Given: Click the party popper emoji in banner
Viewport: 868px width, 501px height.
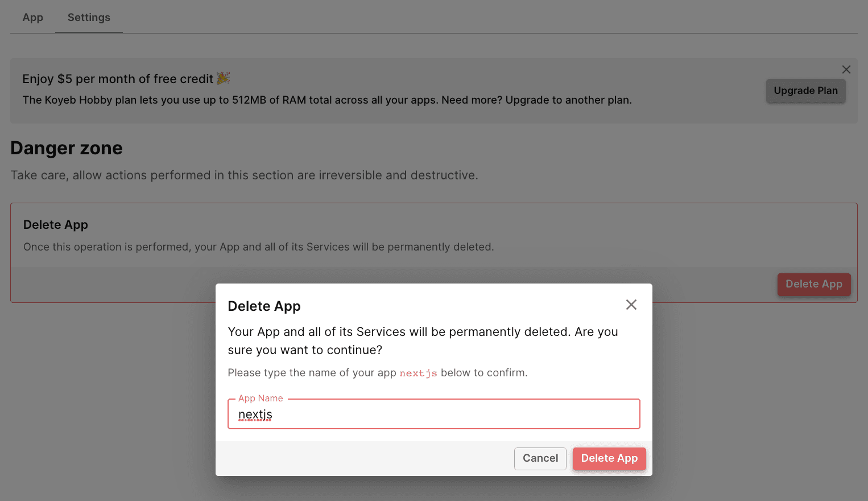Looking at the screenshot, I should [223, 78].
